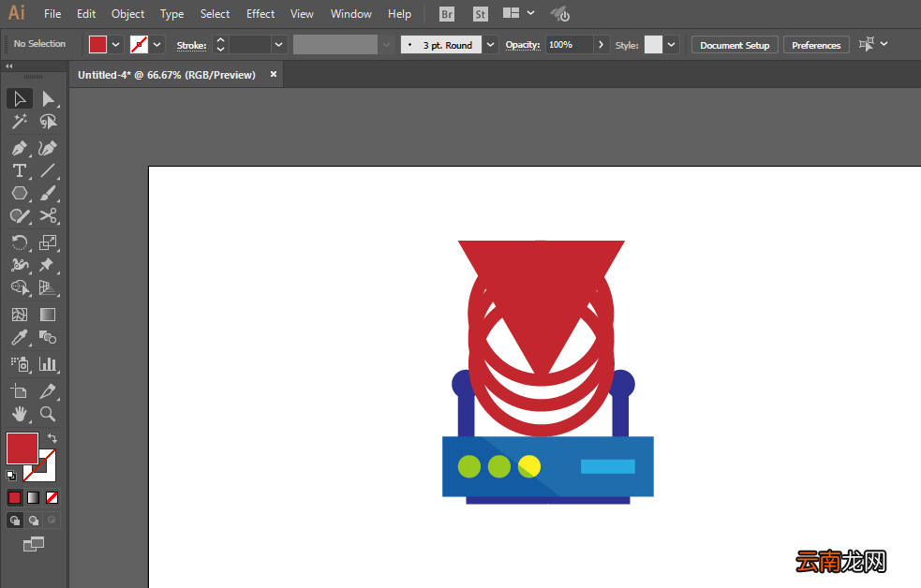This screenshot has width=921, height=588.
Task: Set paint mode to Gradient
Action: pos(34,497)
